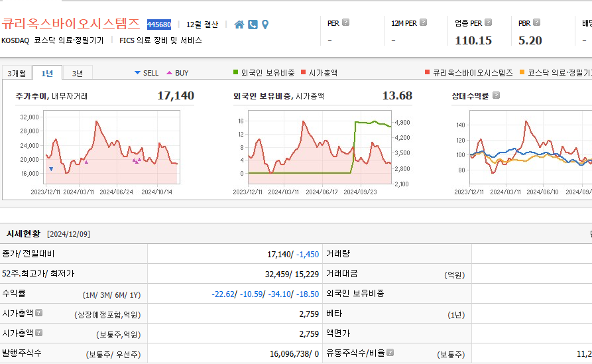Click the 상대수익률 chart area
Screen dimensions: 592x364
(x=530, y=147)
